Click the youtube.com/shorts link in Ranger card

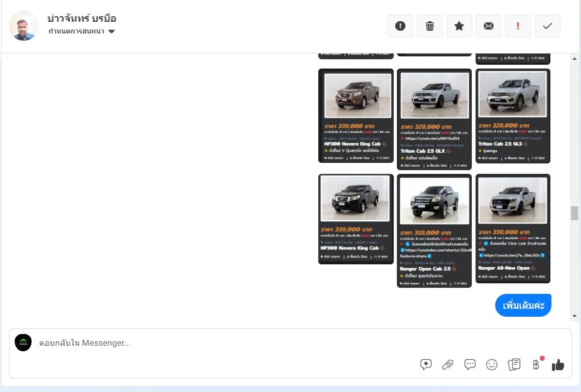click(438, 250)
